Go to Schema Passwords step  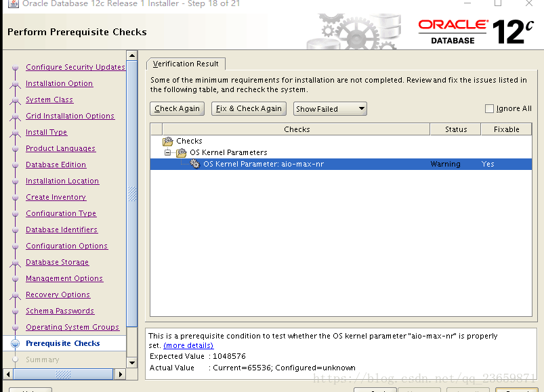coord(60,311)
